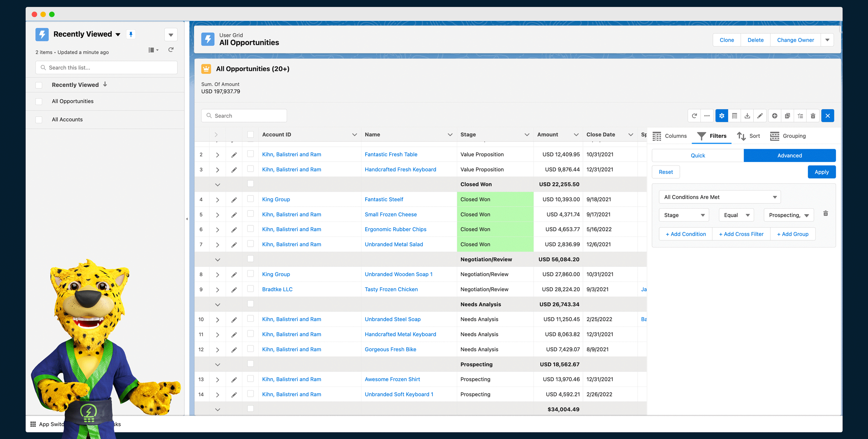868x439 pixels.
Task: Open the Equal operator dropdown
Action: point(736,215)
